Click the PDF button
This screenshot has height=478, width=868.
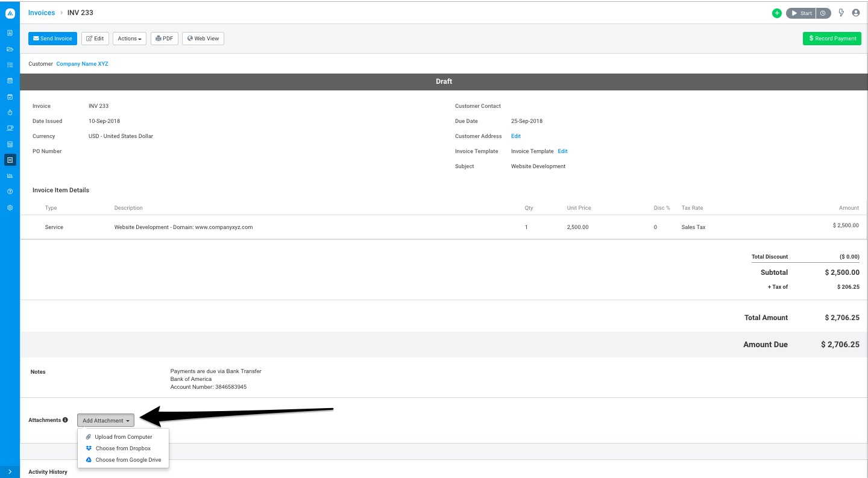pyautogui.click(x=165, y=39)
